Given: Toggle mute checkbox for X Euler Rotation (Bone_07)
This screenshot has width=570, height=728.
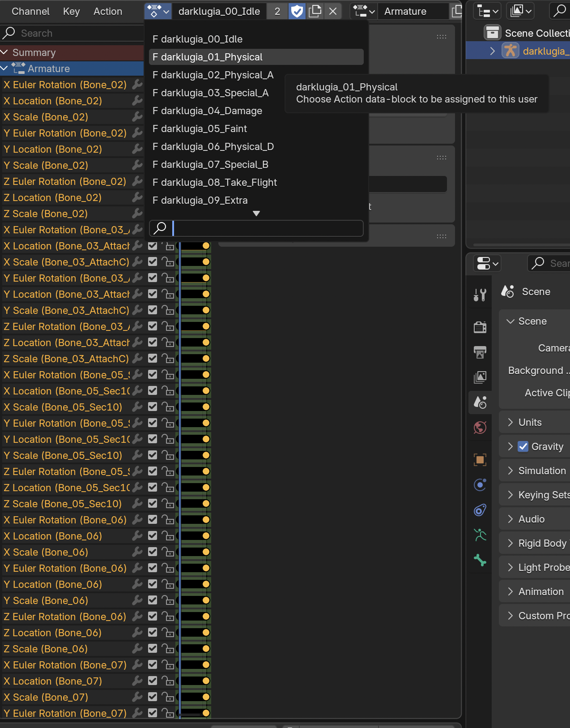Looking at the screenshot, I should [x=153, y=664].
